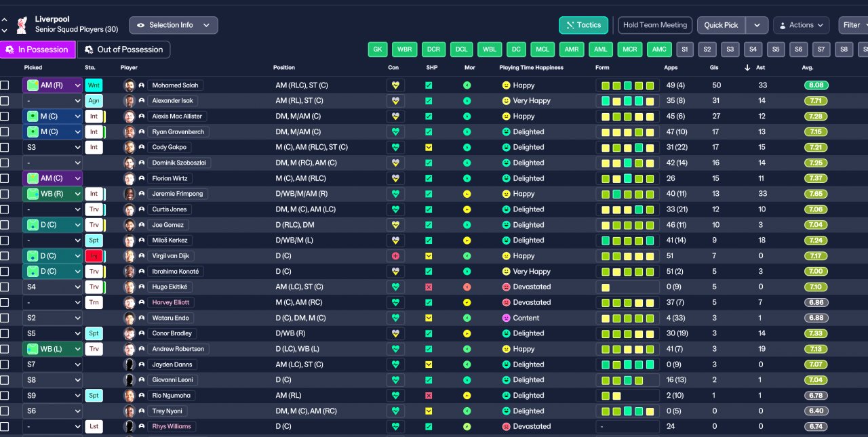Select the S1 substitute slot
Image resolution: width=868 pixels, height=437 pixels.
coord(684,49)
